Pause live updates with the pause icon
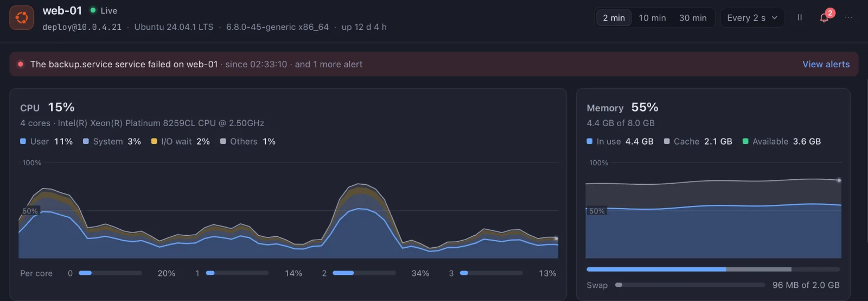Image resolution: width=868 pixels, height=301 pixels. click(800, 17)
